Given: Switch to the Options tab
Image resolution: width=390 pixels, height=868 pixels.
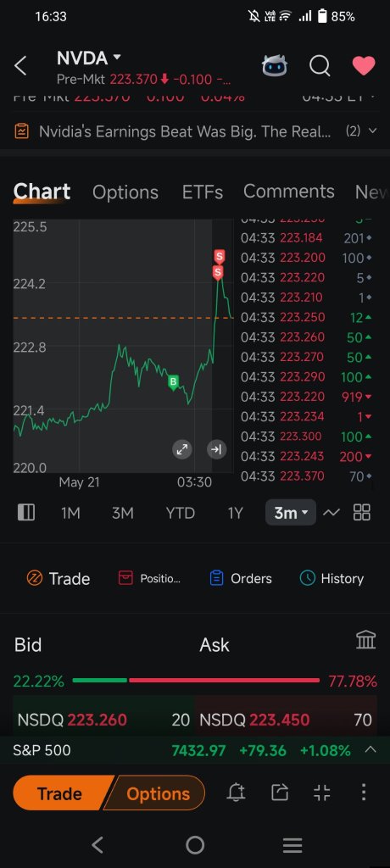Looking at the screenshot, I should 125,192.
